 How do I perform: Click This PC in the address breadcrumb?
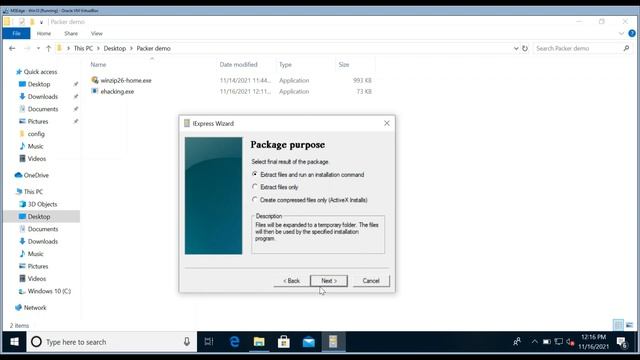point(83,48)
